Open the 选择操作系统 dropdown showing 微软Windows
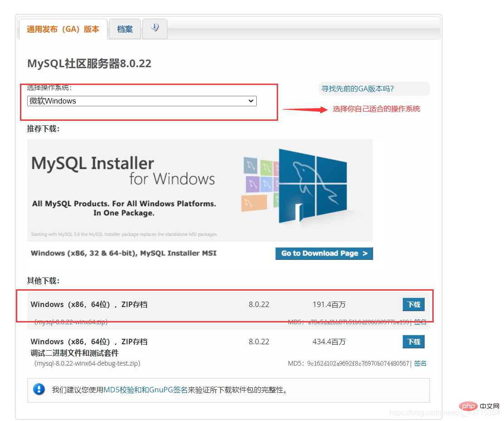 (142, 101)
